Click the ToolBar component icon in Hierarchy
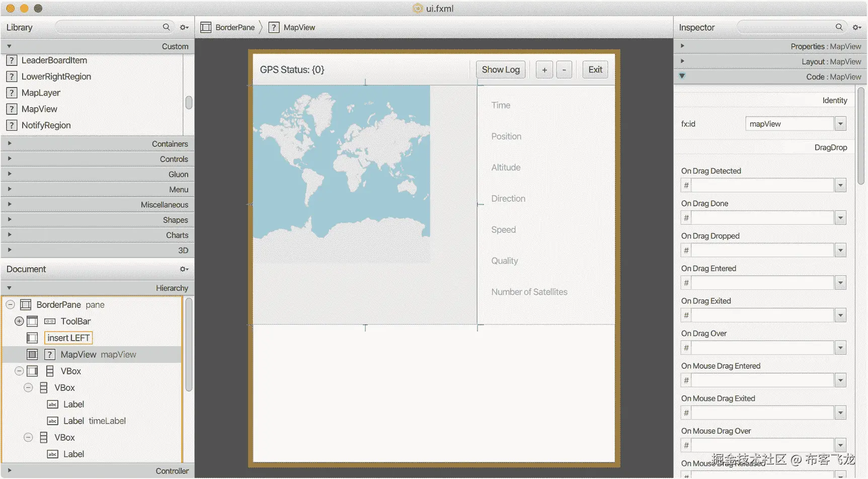This screenshot has height=479, width=868. [x=50, y=321]
